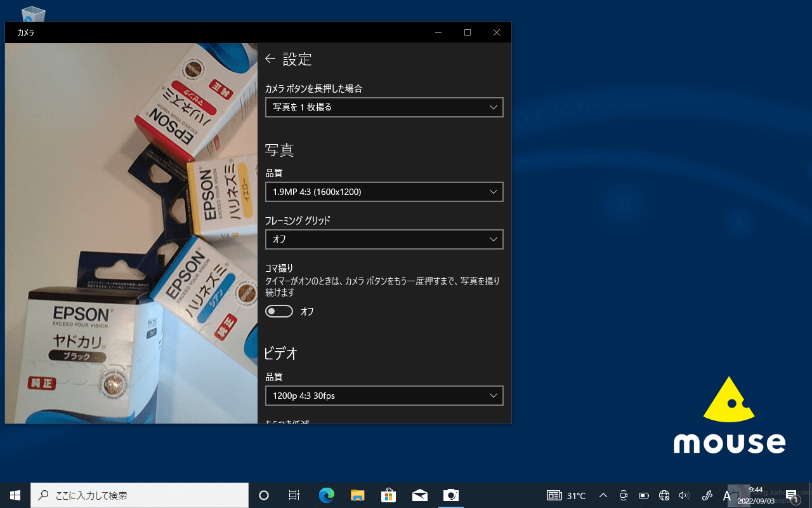Open the Start menu

click(15, 495)
